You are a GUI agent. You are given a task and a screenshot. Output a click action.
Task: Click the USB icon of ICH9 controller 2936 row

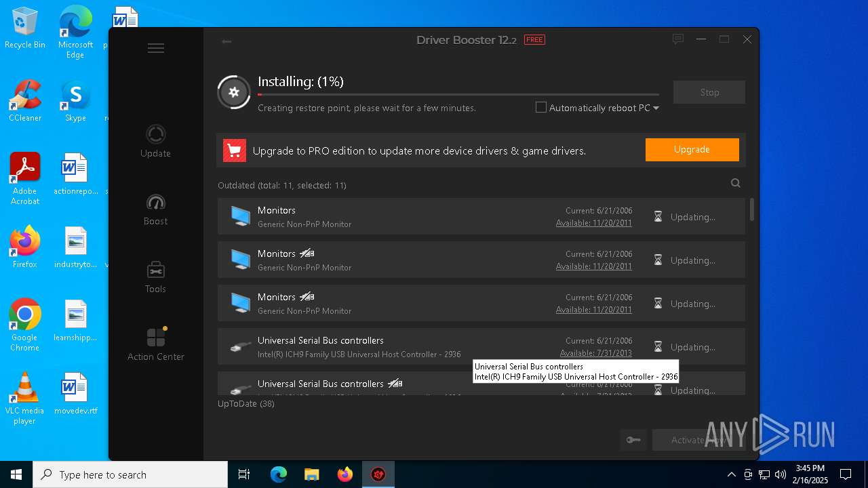pos(240,347)
